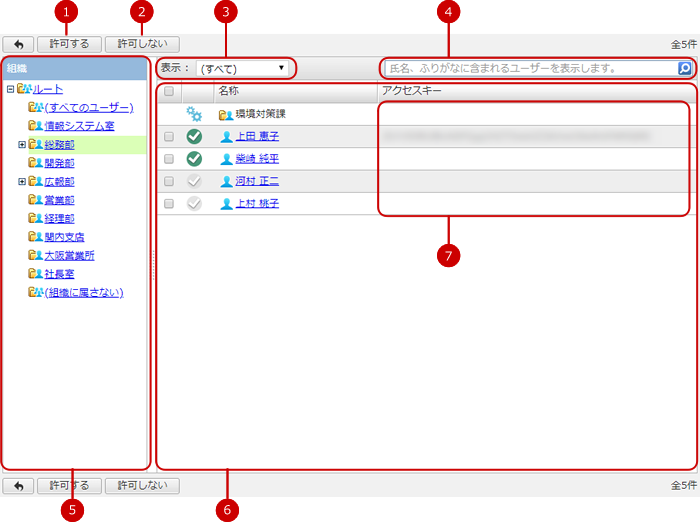Check the checkbox for 河村 正二 row
The image size is (700, 522).
click(169, 181)
